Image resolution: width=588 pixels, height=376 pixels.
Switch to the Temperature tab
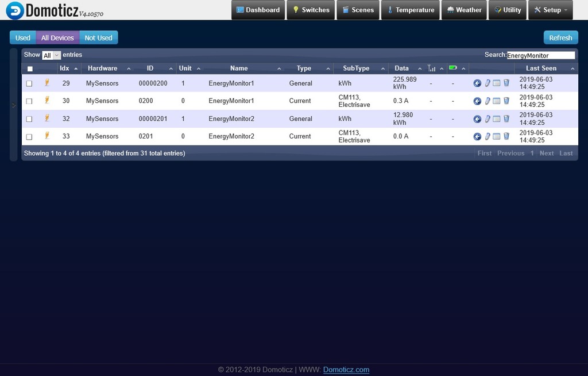[x=410, y=10]
